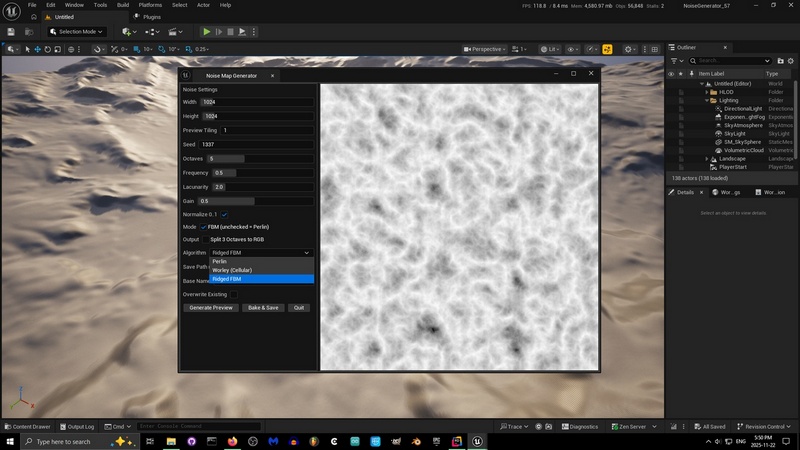Click the Outliner filter icon
This screenshot has width=800, height=450.
coord(673,61)
